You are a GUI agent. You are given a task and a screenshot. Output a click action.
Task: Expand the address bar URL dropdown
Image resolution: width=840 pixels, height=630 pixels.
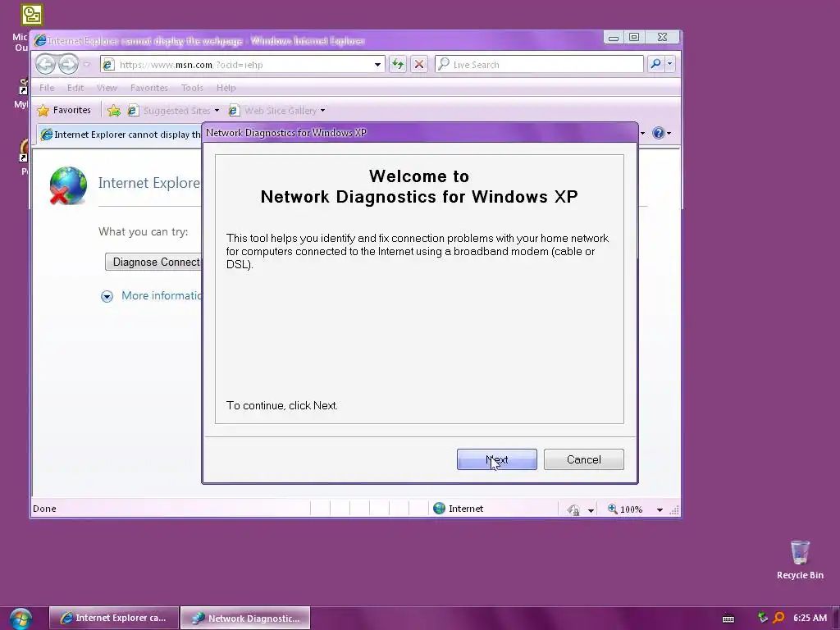(377, 65)
